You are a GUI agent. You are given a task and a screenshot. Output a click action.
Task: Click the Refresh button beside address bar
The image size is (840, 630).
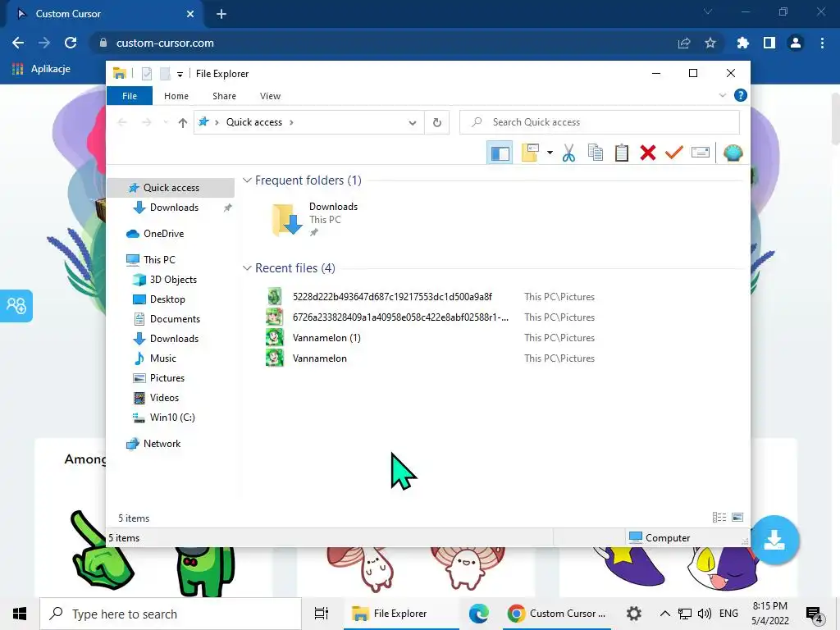(437, 123)
